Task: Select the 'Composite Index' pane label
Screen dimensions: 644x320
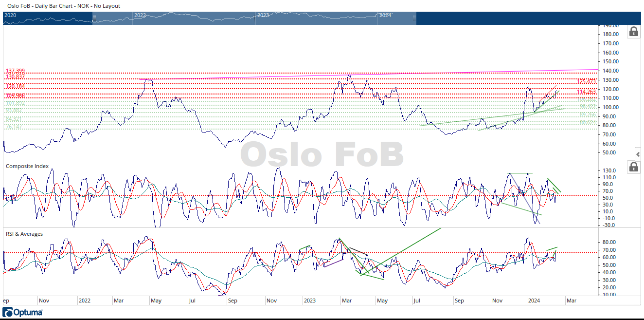Action: coord(27,166)
